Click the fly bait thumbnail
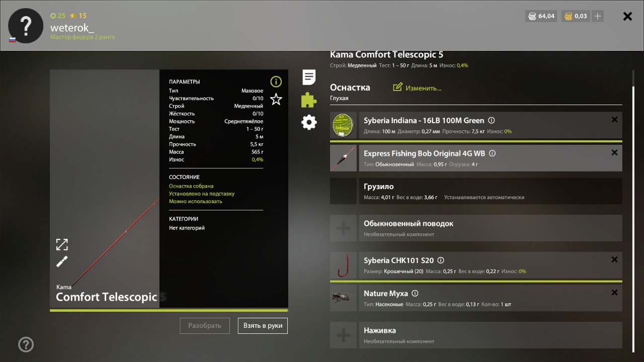This screenshot has height=362, width=644. pos(343,298)
